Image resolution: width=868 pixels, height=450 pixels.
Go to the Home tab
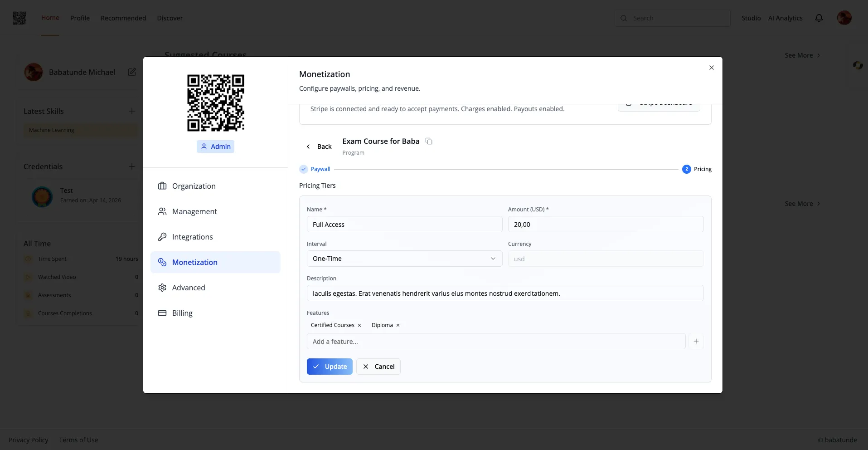50,18
